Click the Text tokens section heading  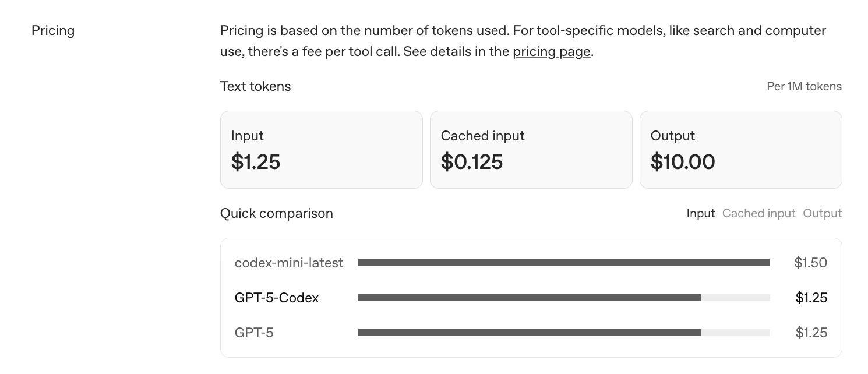[x=255, y=86]
